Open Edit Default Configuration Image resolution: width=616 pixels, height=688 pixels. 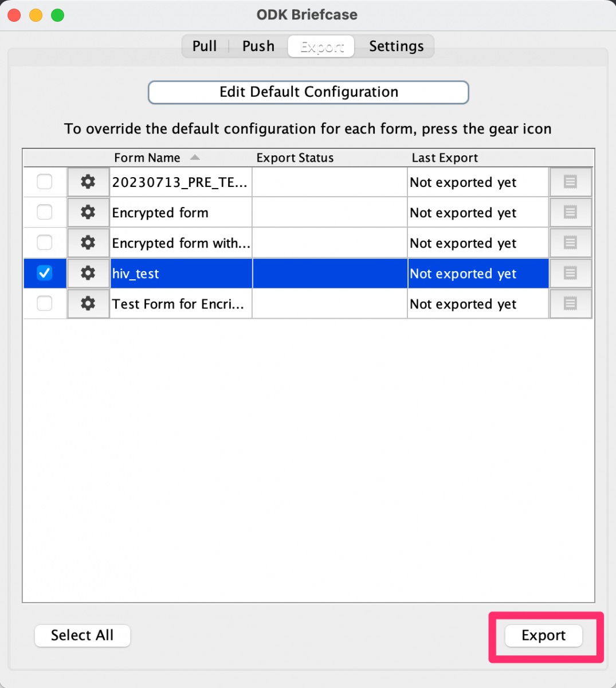coord(308,92)
